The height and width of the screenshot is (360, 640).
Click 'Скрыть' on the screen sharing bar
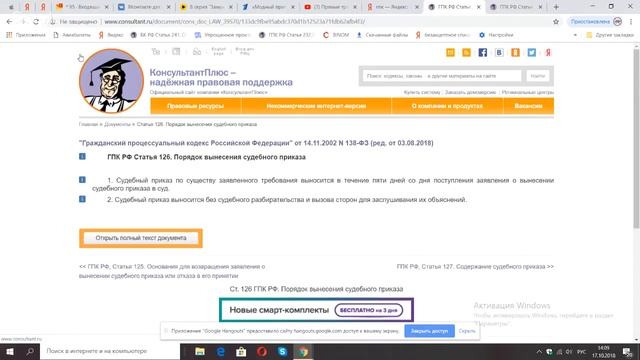pyautogui.click(x=467, y=331)
